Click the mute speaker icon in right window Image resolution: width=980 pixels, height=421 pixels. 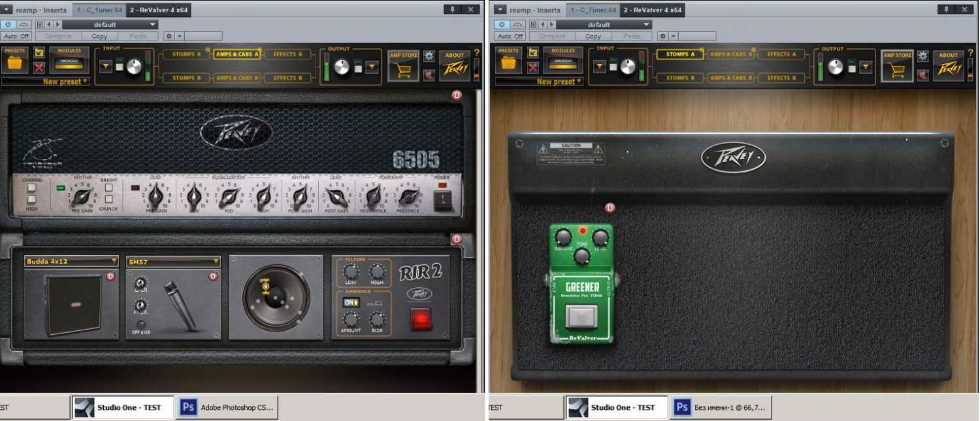tap(923, 74)
